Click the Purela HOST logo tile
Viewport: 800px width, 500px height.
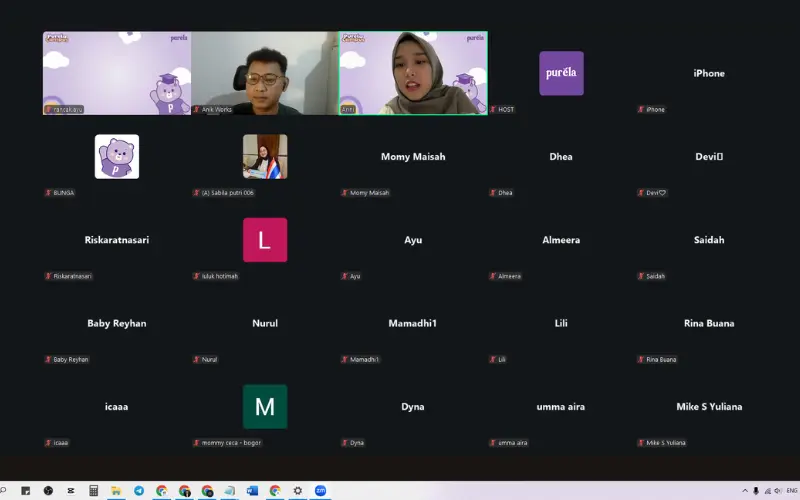click(561, 73)
